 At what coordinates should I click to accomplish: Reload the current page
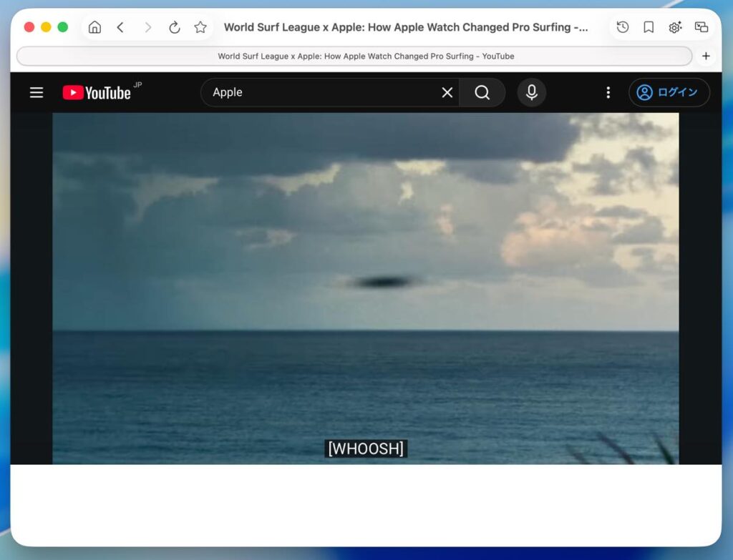pyautogui.click(x=175, y=27)
